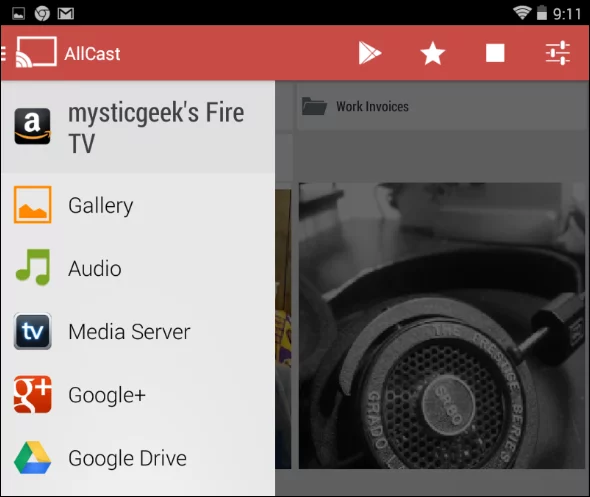Tap the Wi-Fi status icon

[x=522, y=13]
